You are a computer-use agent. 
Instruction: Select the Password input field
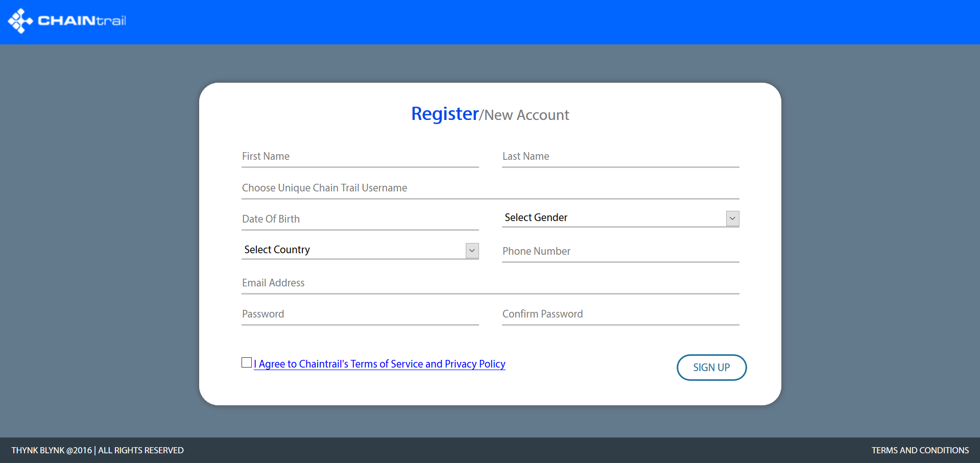[x=360, y=314]
